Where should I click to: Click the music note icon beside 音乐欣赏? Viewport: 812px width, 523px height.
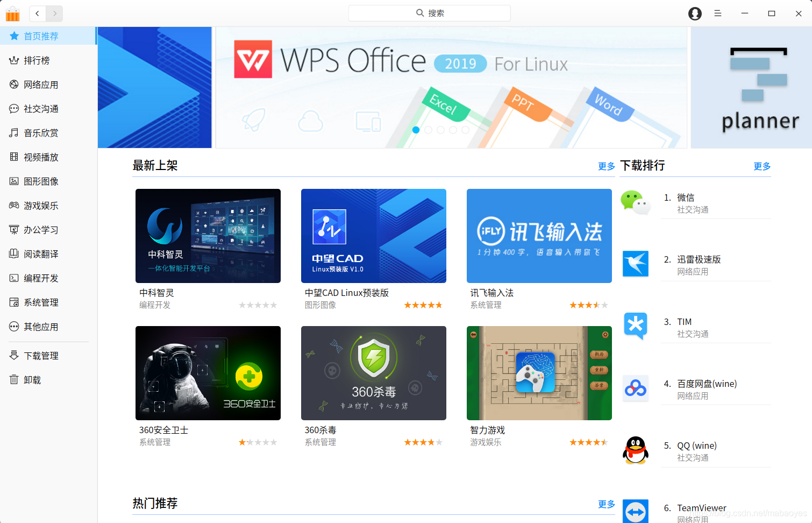pos(14,133)
